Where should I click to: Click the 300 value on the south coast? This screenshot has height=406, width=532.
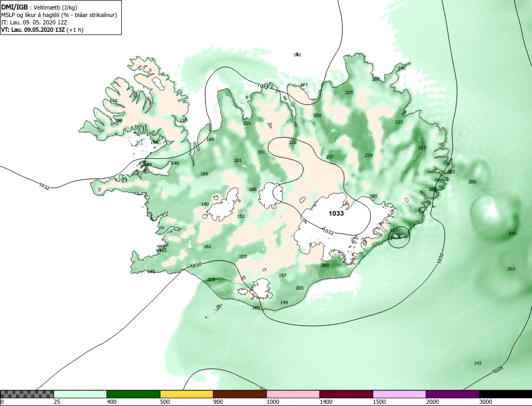325,265
